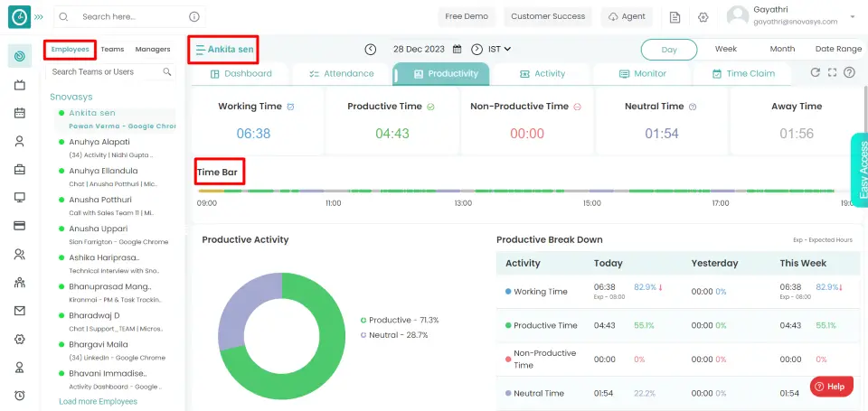Expand the sidebar with double chevron
The image size is (868, 411).
[x=38, y=16]
